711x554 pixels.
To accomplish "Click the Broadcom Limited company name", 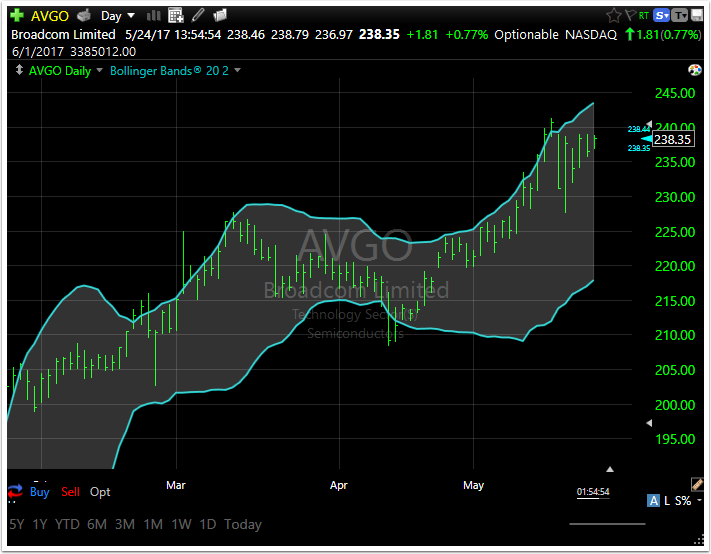I will pyautogui.click(x=63, y=35).
